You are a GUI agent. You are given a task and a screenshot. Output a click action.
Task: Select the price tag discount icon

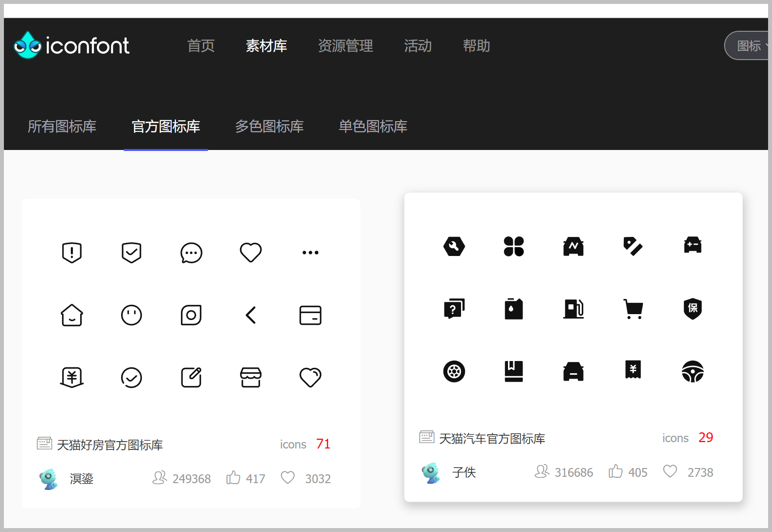pos(633,246)
